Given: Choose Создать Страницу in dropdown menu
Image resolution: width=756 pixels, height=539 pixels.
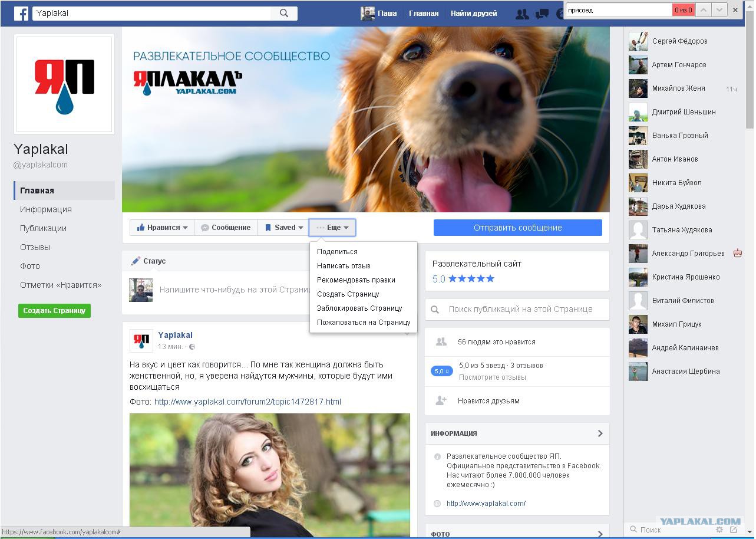Looking at the screenshot, I should (x=348, y=294).
